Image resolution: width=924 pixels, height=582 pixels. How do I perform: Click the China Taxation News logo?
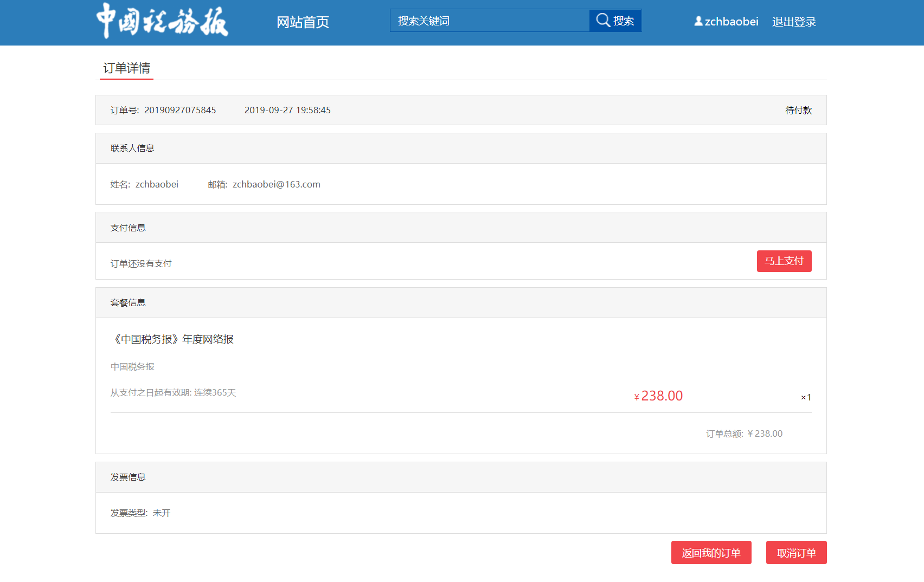[x=162, y=21]
